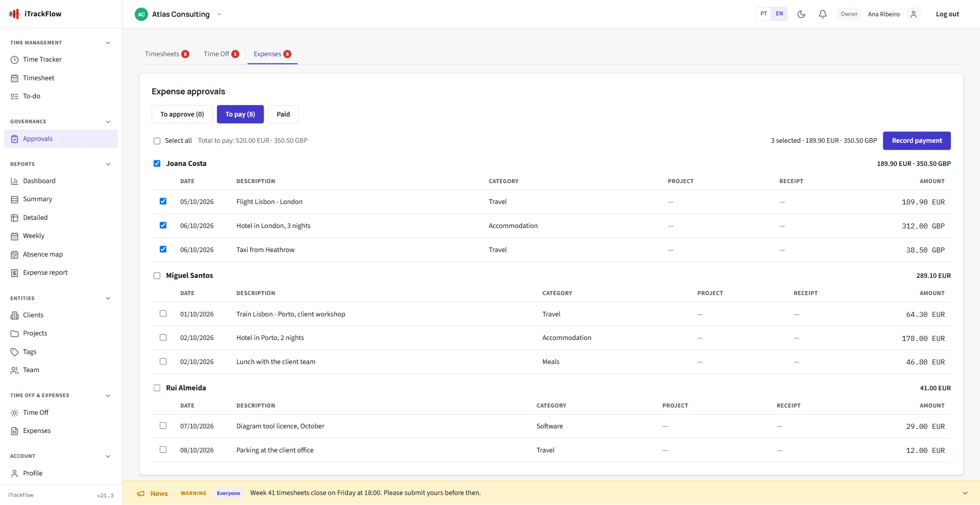
Task: Click the To-do list icon
Action: 15,97
